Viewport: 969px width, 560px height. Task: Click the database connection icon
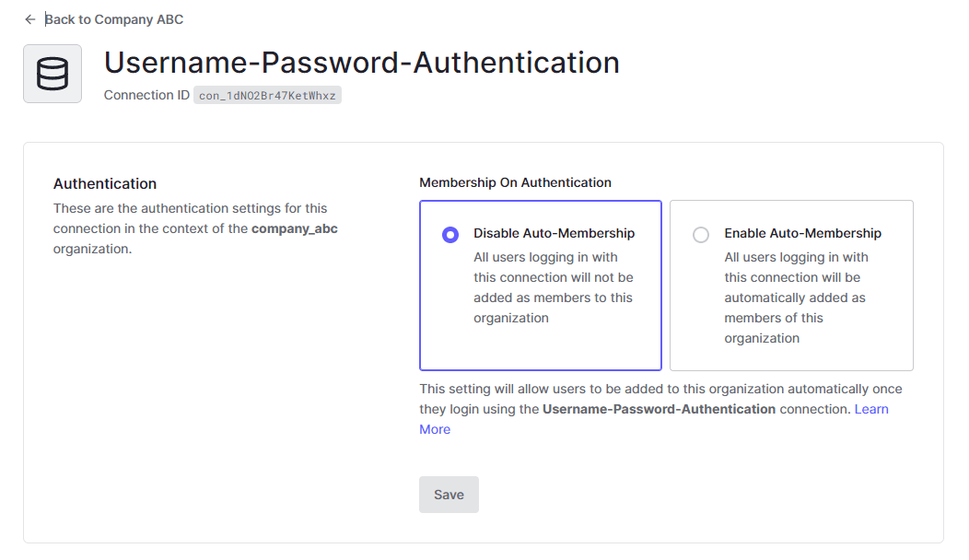click(x=53, y=74)
